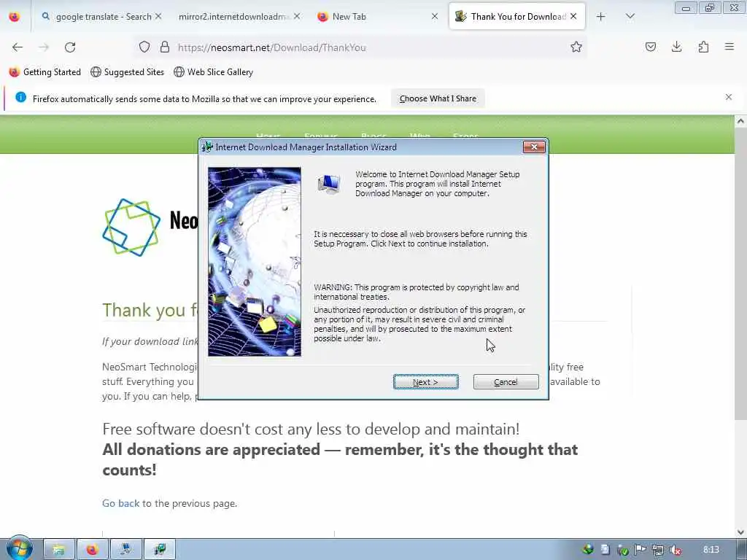Click the network tray icon
Viewport: 747px width, 560px height.
tap(658, 550)
